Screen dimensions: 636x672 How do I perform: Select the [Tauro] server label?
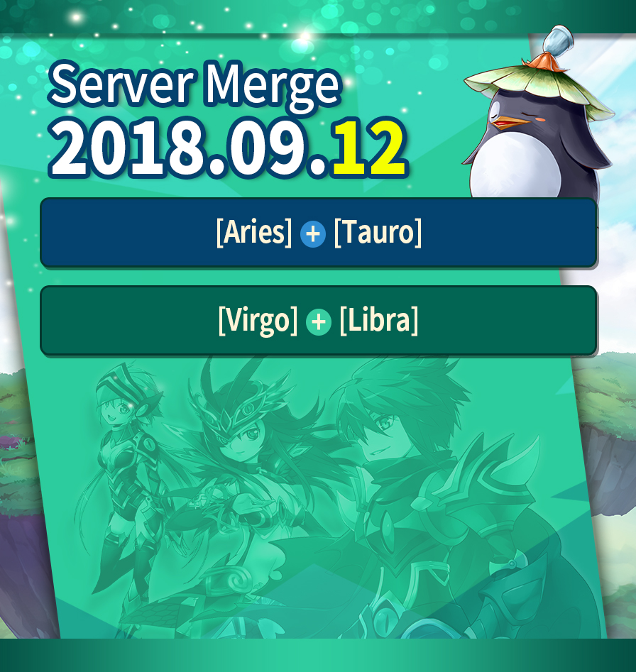[x=378, y=232]
